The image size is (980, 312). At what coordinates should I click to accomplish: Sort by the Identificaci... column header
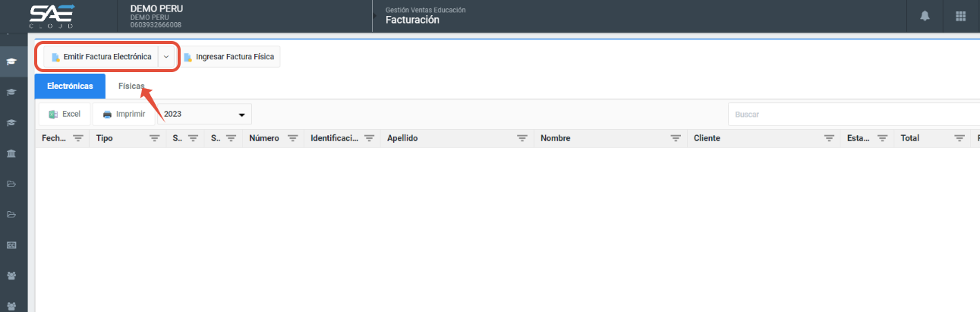(x=335, y=138)
